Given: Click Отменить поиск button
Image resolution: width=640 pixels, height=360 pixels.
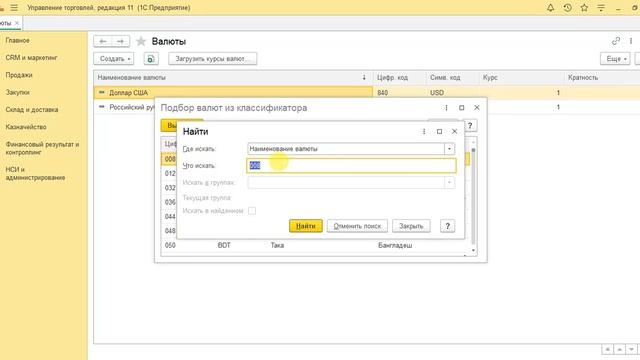Looking at the screenshot, I should pyautogui.click(x=357, y=226).
